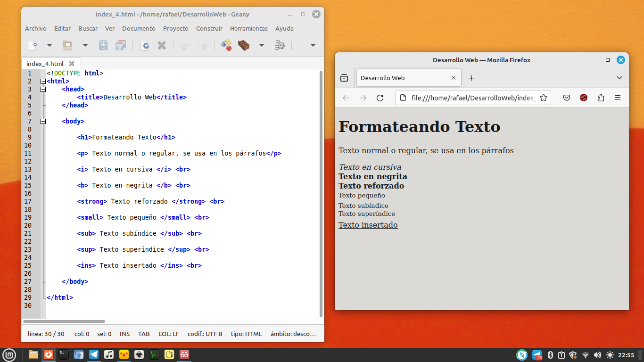
Task: Open the Ver menu
Action: pos(110,28)
